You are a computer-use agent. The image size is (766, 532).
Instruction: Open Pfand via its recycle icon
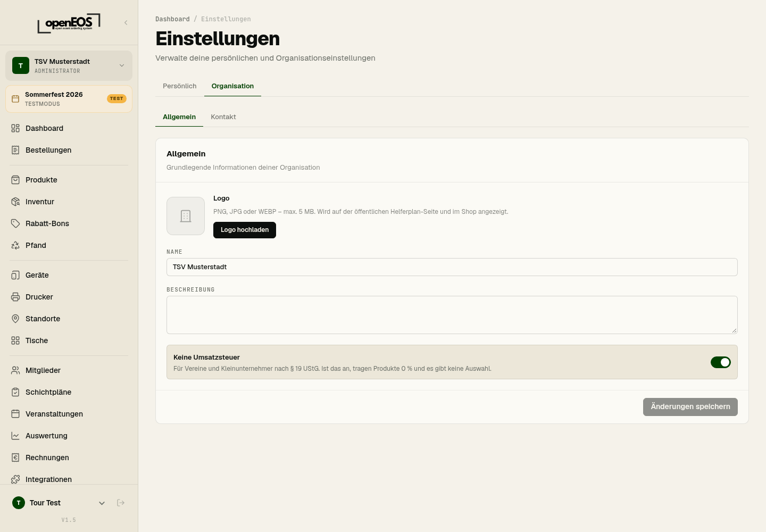15,245
